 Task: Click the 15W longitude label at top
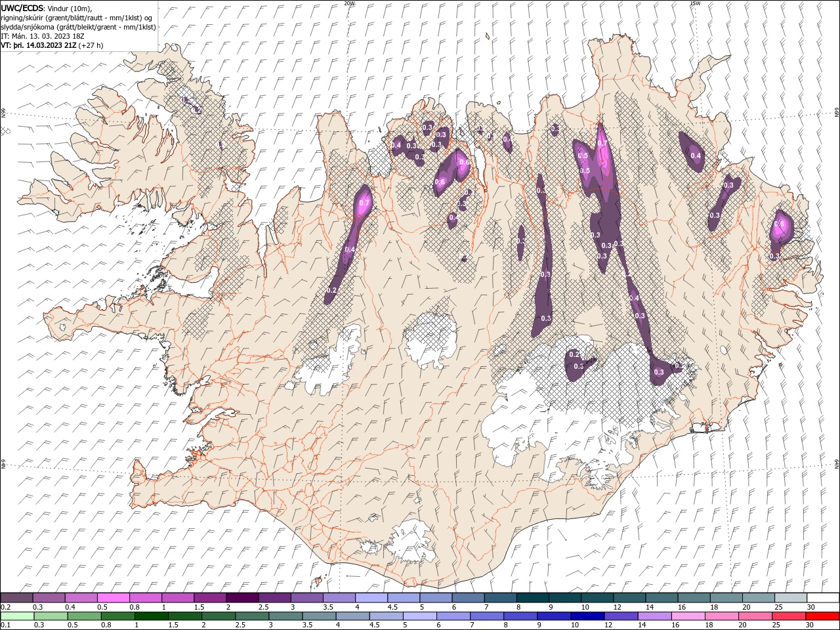click(695, 3)
